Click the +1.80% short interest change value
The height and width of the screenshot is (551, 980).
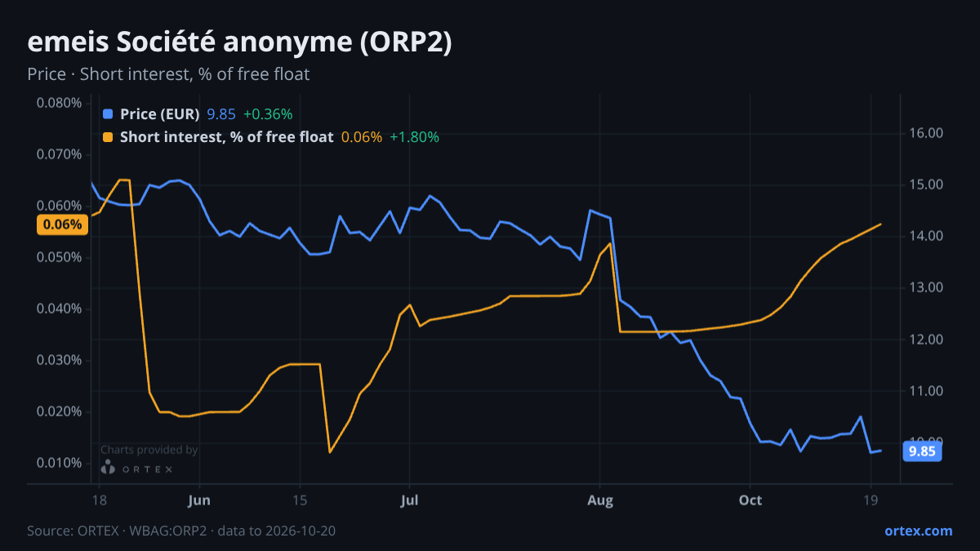tap(414, 137)
